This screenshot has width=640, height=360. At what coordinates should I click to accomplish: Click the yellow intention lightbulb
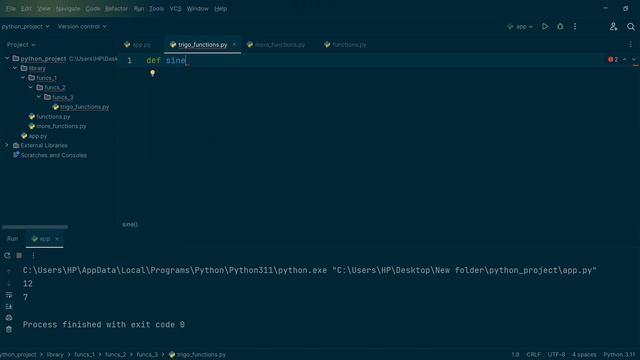coord(152,73)
